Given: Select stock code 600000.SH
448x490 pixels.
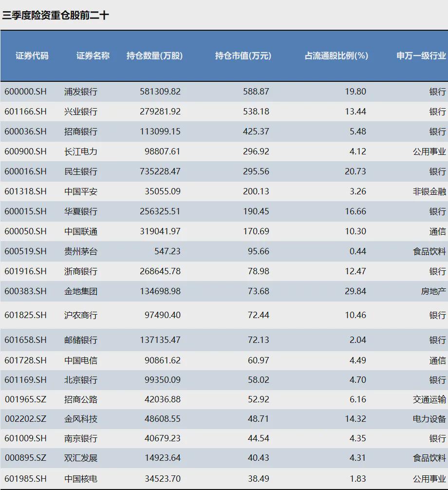Looking at the screenshot, I should [25, 92].
